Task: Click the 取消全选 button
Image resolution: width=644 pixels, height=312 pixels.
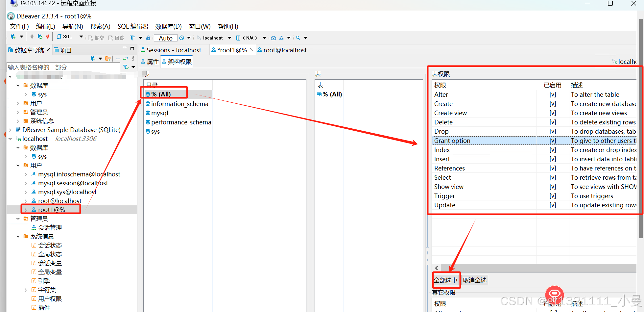Action: tap(474, 280)
